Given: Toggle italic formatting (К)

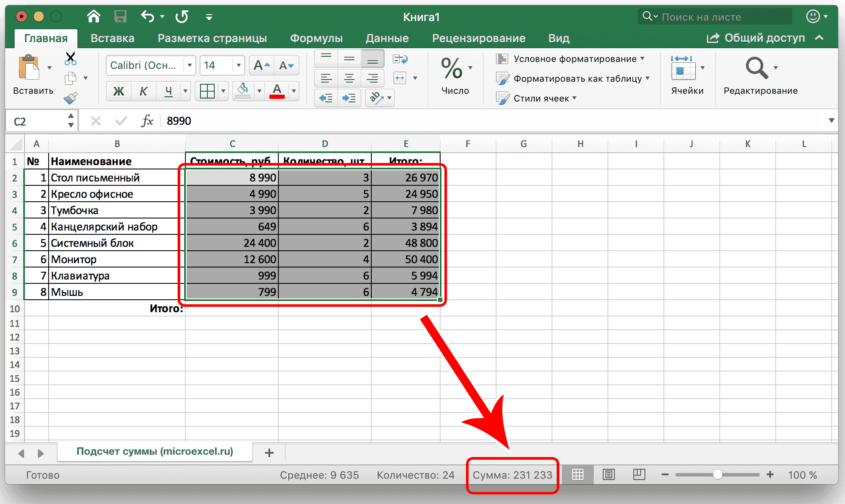Looking at the screenshot, I should click(x=143, y=91).
